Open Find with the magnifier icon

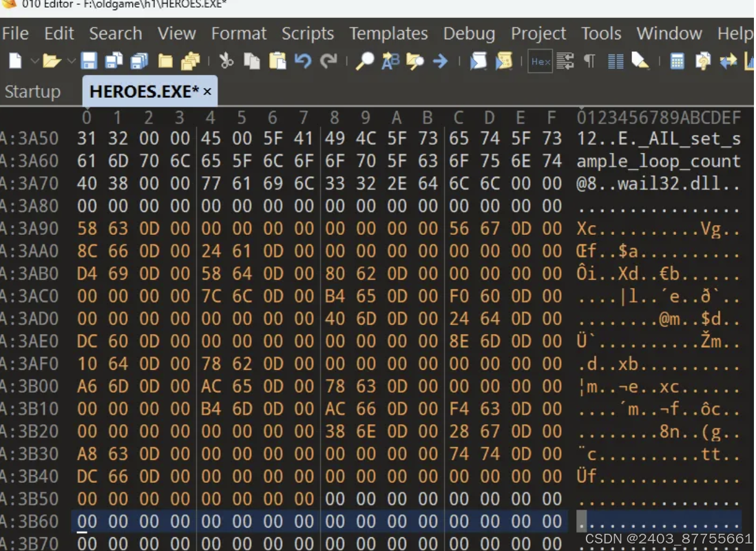click(365, 61)
